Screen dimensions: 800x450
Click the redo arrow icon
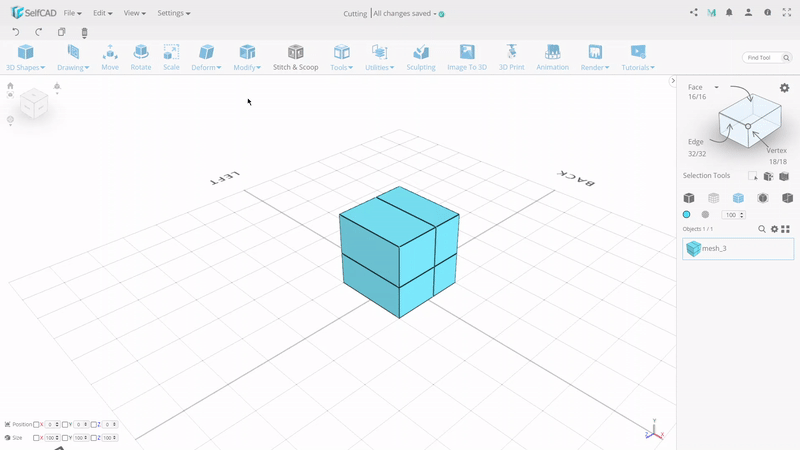39,32
